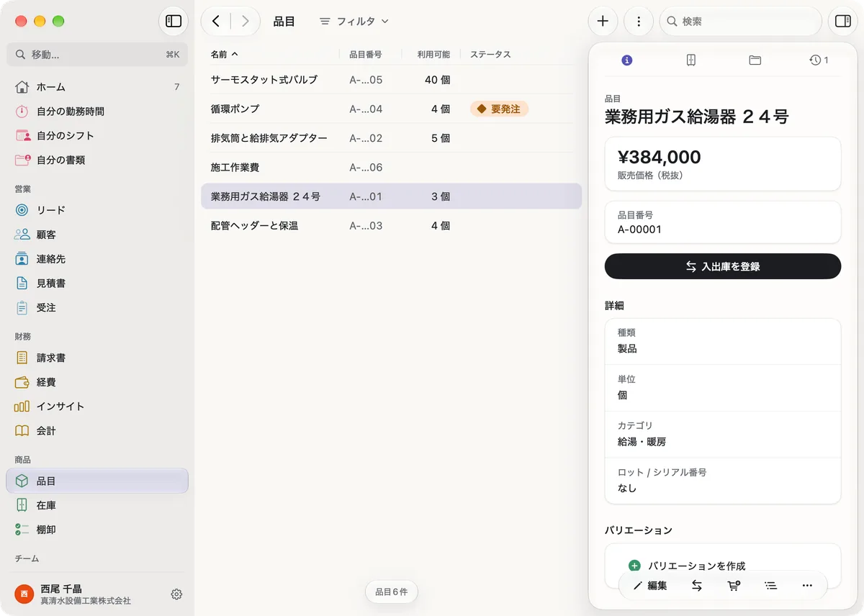The height and width of the screenshot is (616, 864).
Task: Click the 見積書 document icon
Action: (22, 284)
